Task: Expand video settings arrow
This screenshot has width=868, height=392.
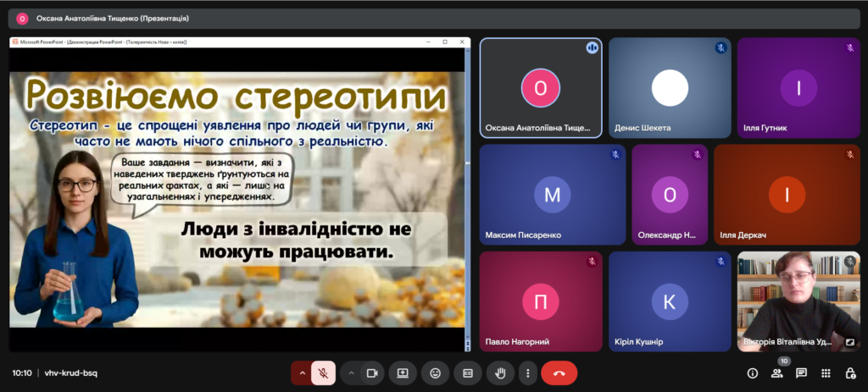Action: tap(350, 373)
